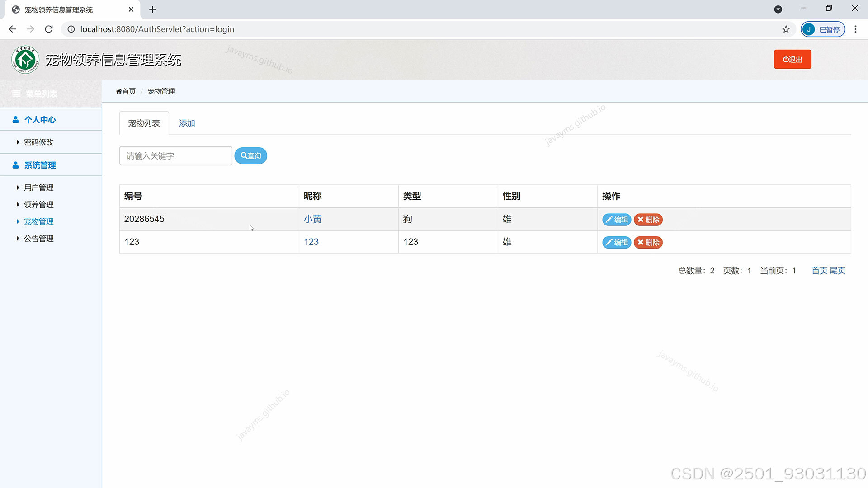868x488 pixels.
Task: Open 领养管理 menu item
Action: pyautogui.click(x=39, y=205)
